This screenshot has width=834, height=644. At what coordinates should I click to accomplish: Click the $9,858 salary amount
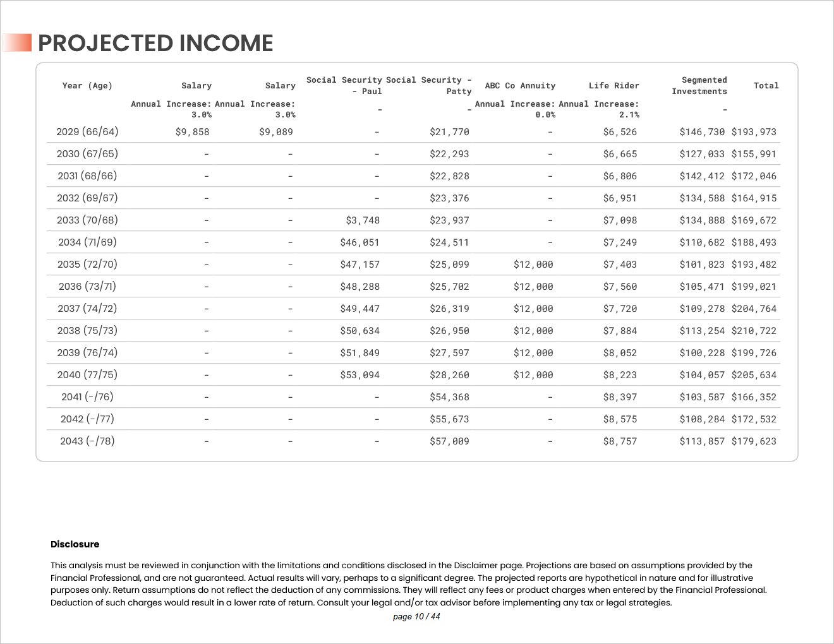click(192, 132)
